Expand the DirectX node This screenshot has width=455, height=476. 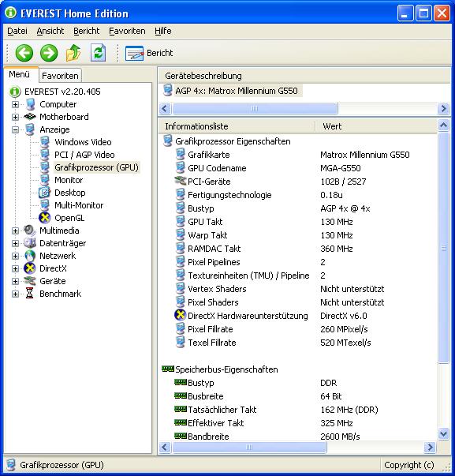click(15, 268)
